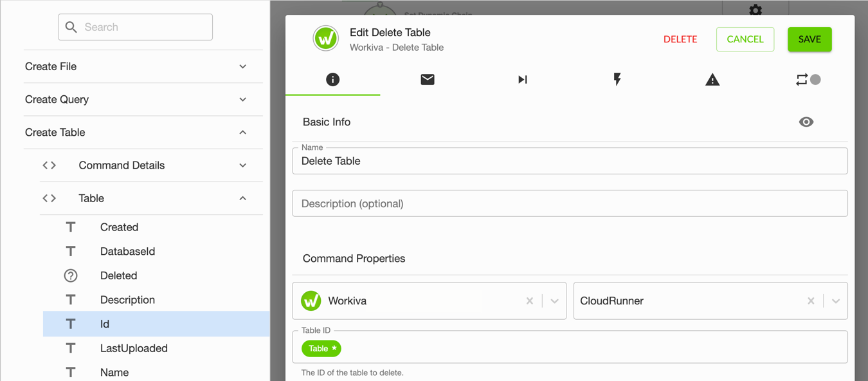Image resolution: width=868 pixels, height=381 pixels.
Task: Expand the Create Query section
Action: (x=242, y=99)
